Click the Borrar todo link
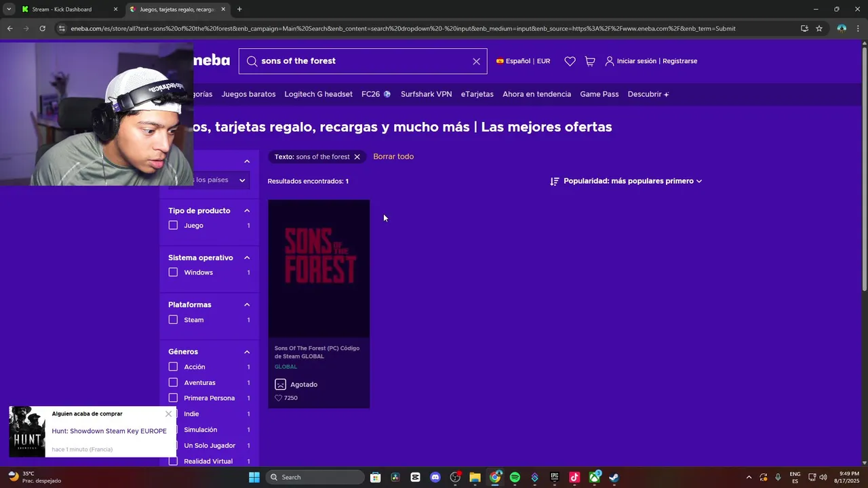868x488 pixels. pyautogui.click(x=393, y=157)
